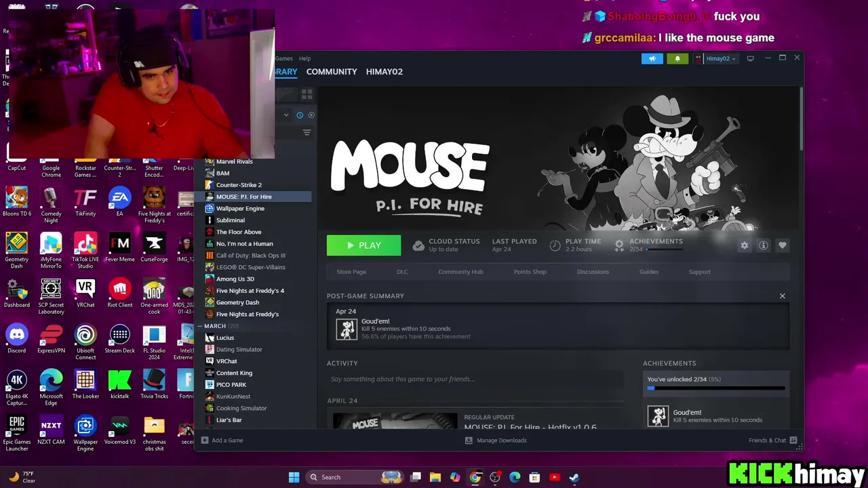The width and height of the screenshot is (868, 488).
Task: Open the Community Hub link
Action: pos(460,272)
